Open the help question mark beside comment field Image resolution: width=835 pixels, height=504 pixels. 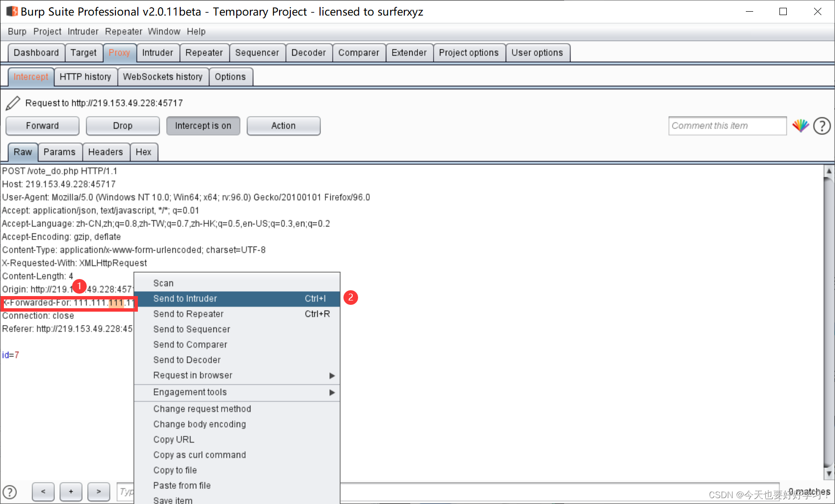822,126
